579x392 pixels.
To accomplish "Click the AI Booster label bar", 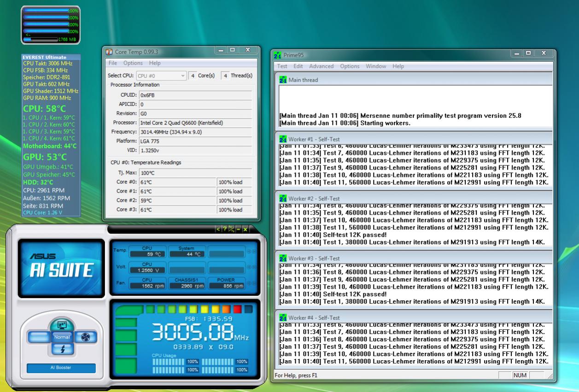I will (61, 368).
